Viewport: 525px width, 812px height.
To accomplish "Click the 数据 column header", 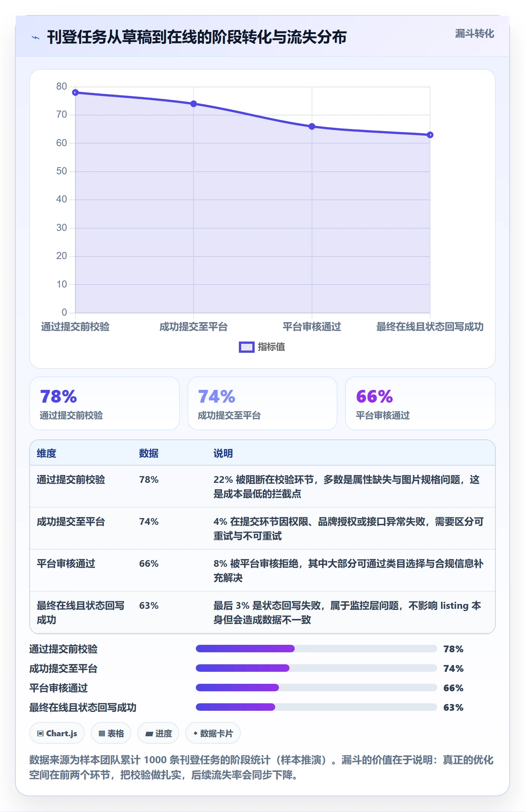I will pyautogui.click(x=149, y=453).
